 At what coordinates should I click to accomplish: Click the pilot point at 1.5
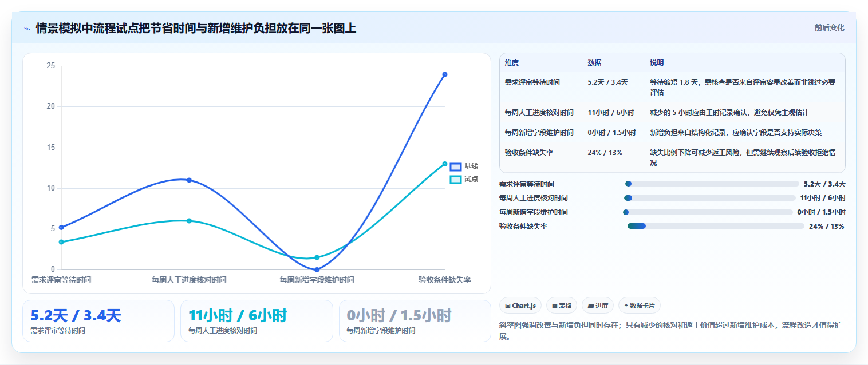317,257
